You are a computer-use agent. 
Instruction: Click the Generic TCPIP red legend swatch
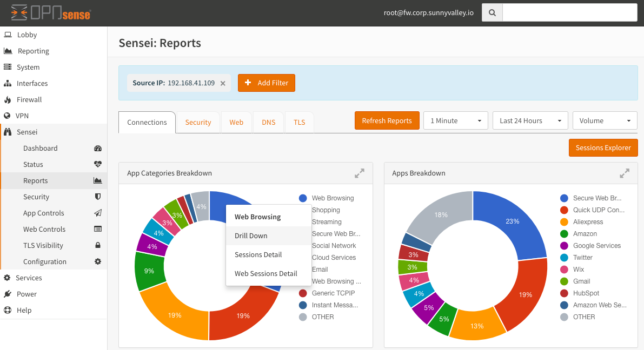click(x=303, y=293)
